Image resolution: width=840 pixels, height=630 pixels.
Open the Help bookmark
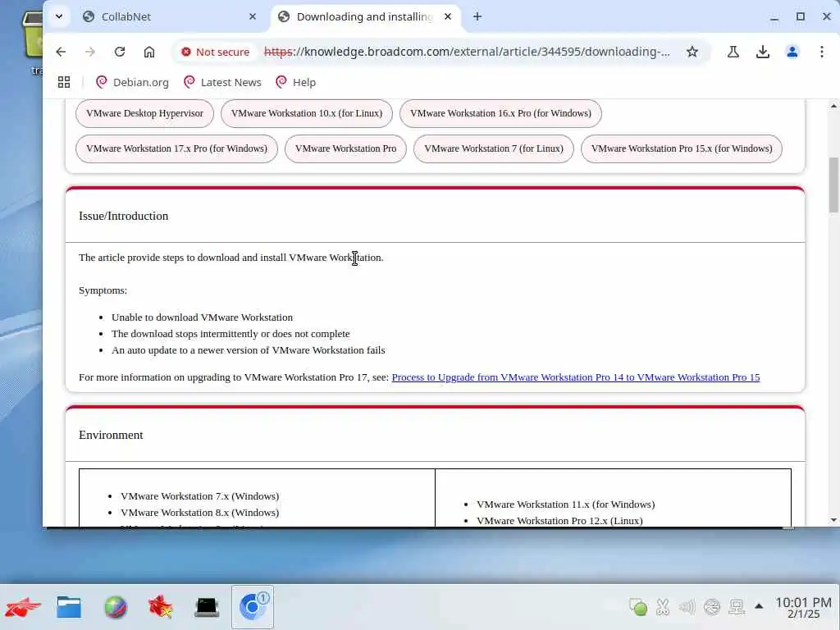coord(295,82)
